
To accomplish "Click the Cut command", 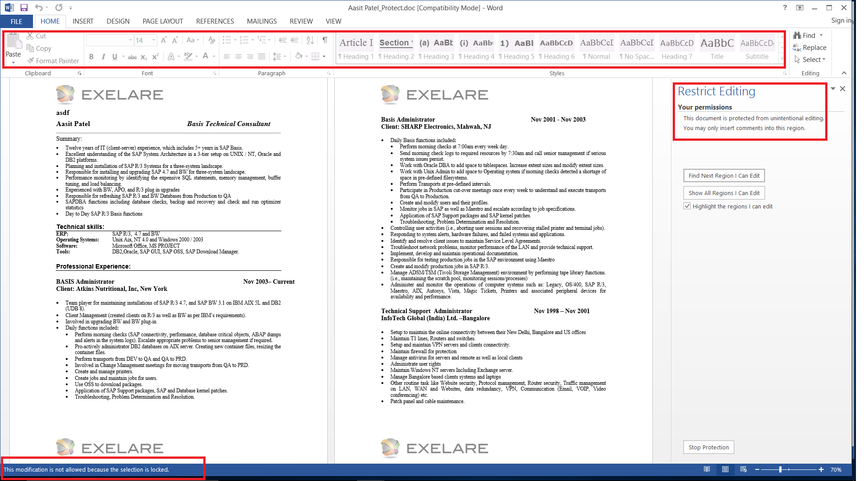I will coord(36,36).
